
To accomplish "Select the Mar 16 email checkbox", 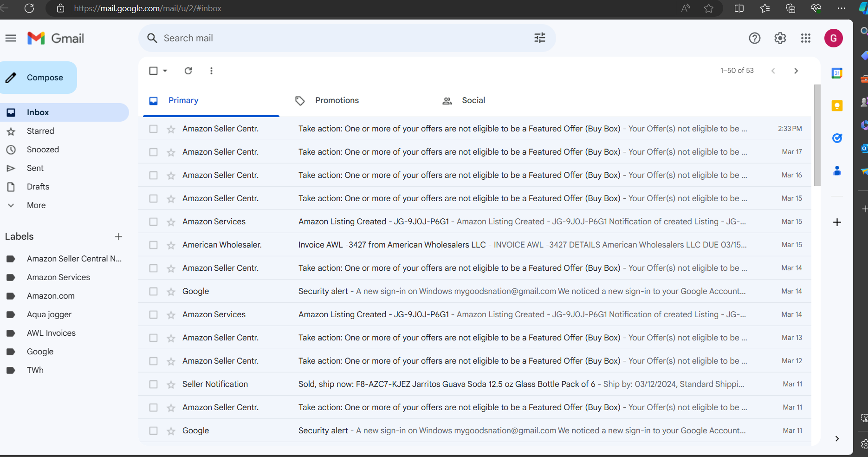I will [153, 175].
